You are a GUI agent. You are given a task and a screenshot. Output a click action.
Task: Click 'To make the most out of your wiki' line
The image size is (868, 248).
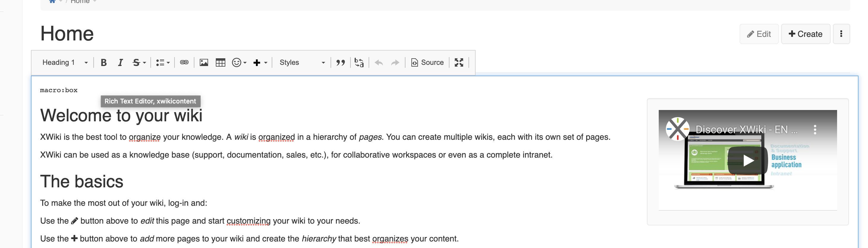[123, 203]
